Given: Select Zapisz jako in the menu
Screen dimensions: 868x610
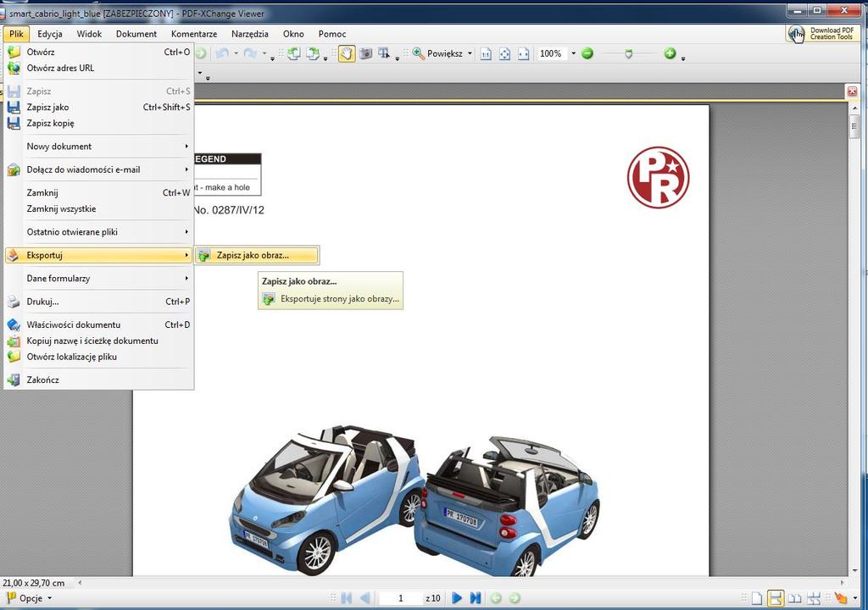Looking at the screenshot, I should 100,108.
